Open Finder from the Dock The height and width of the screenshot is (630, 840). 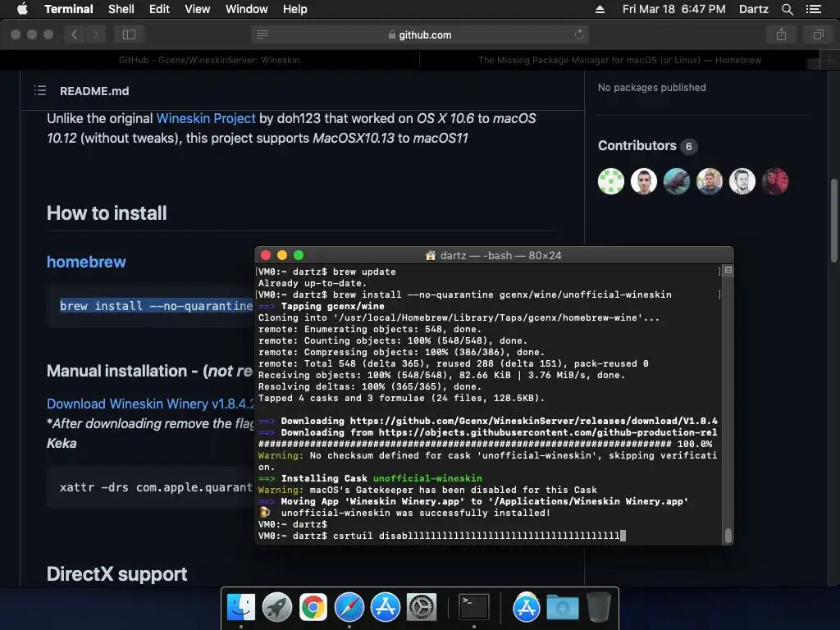pos(241,608)
